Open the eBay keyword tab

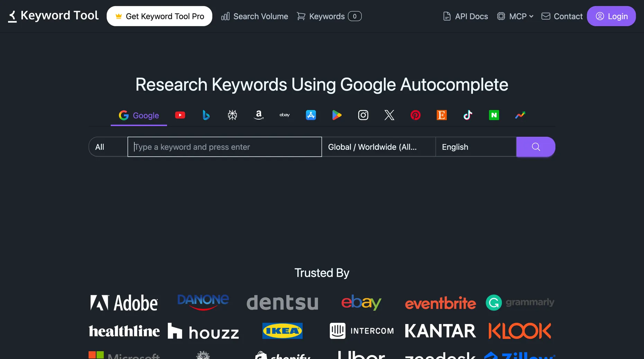(x=285, y=115)
